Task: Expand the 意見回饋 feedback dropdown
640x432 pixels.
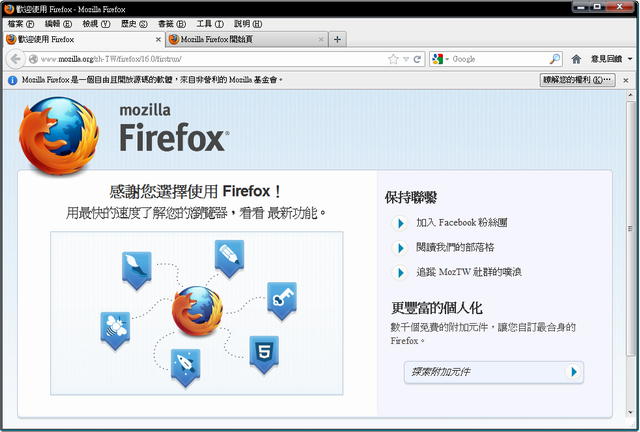Action: (x=611, y=59)
